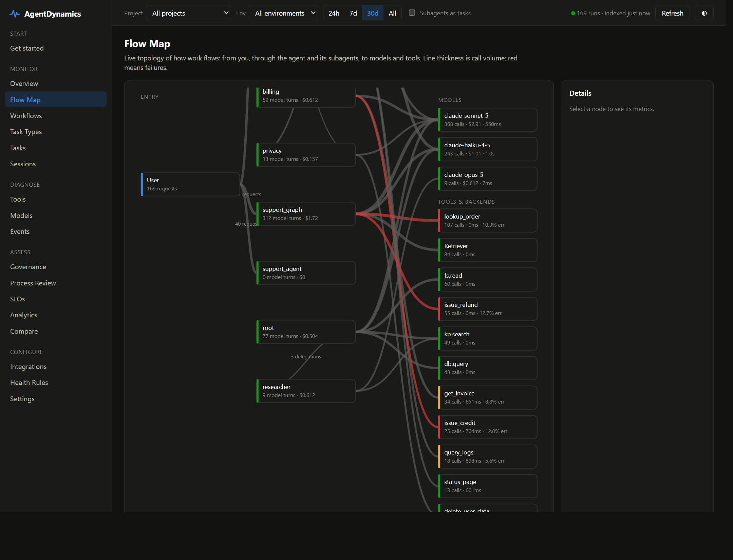Select the fs.read tool node
733x560 pixels.
tap(488, 280)
